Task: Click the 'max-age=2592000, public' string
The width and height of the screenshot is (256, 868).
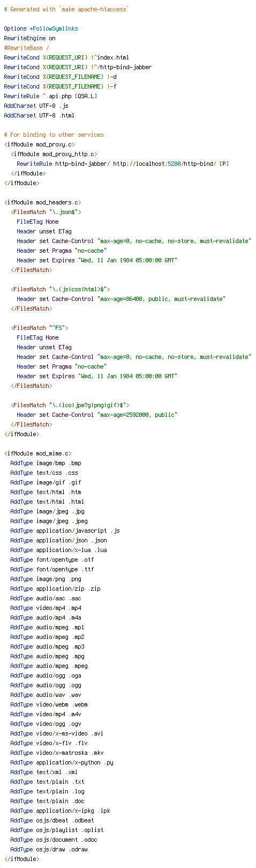Action: click(x=137, y=415)
